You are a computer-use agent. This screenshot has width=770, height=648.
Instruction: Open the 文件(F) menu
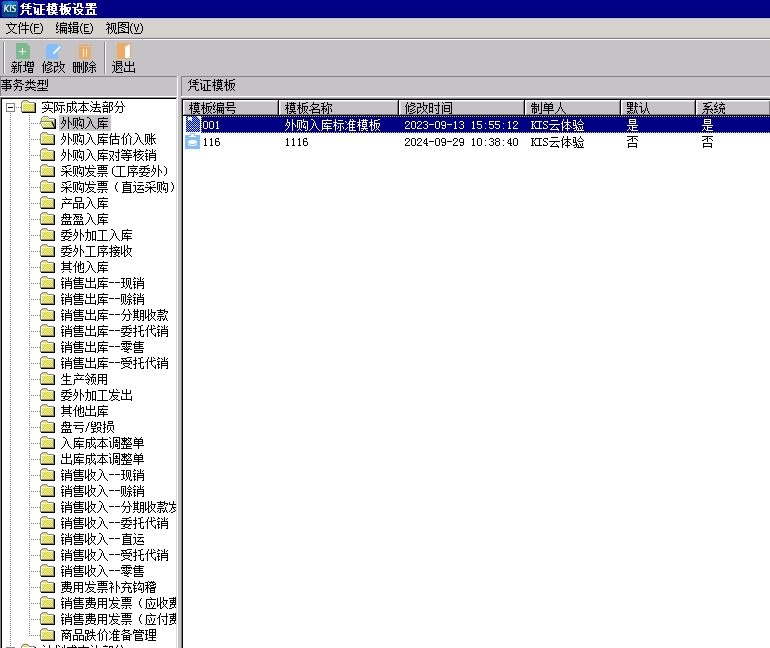tap(24, 28)
